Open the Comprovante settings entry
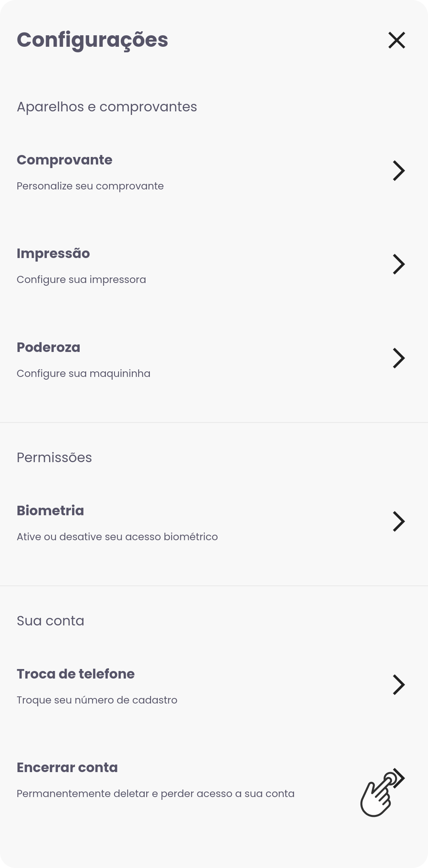The width and height of the screenshot is (428, 868). click(214, 171)
